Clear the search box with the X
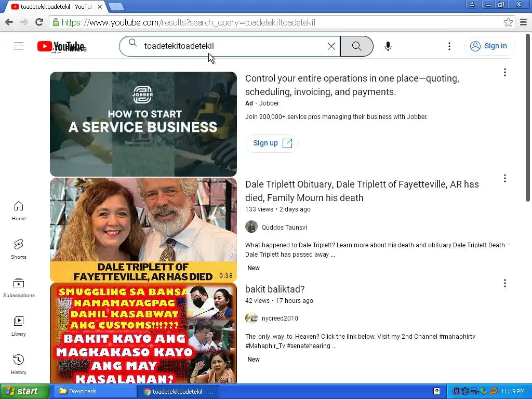Image resolution: width=532 pixels, height=399 pixels. click(331, 46)
